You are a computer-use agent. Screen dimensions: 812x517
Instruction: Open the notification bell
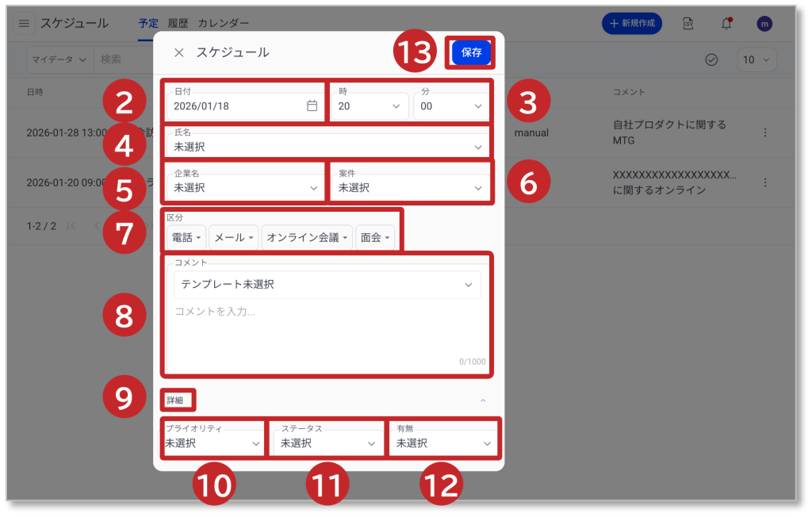[726, 24]
